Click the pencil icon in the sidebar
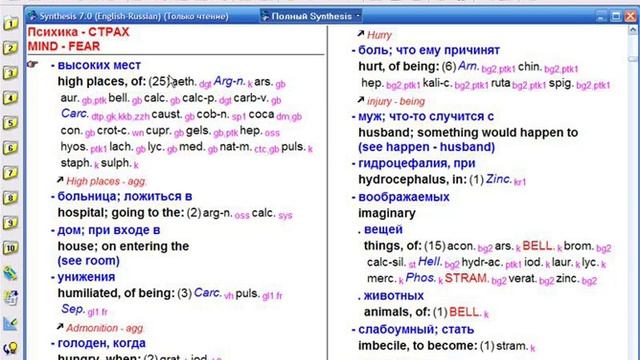This screenshot has height=360, width=640. point(10,273)
